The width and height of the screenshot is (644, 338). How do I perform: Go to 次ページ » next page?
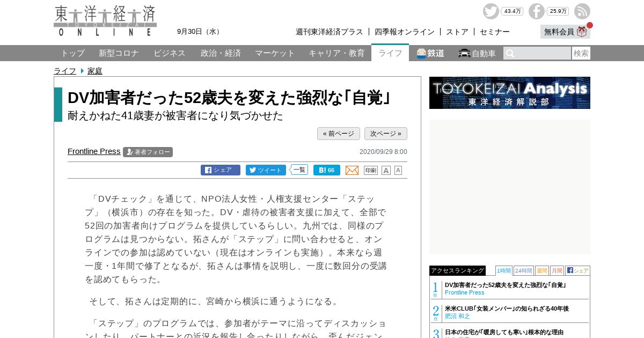386,134
